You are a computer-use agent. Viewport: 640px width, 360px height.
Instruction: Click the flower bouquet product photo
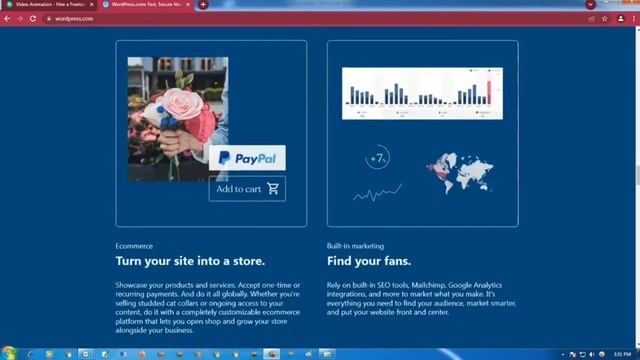point(178,119)
